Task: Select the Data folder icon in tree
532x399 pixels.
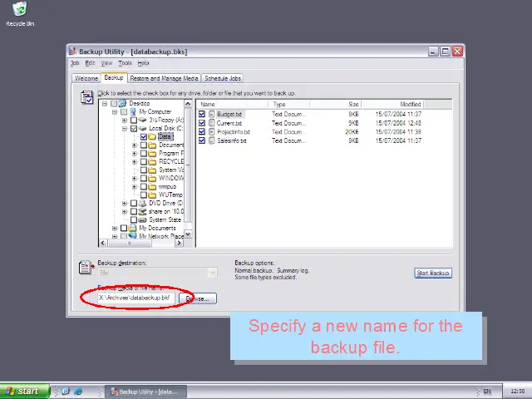Action: pyautogui.click(x=153, y=137)
